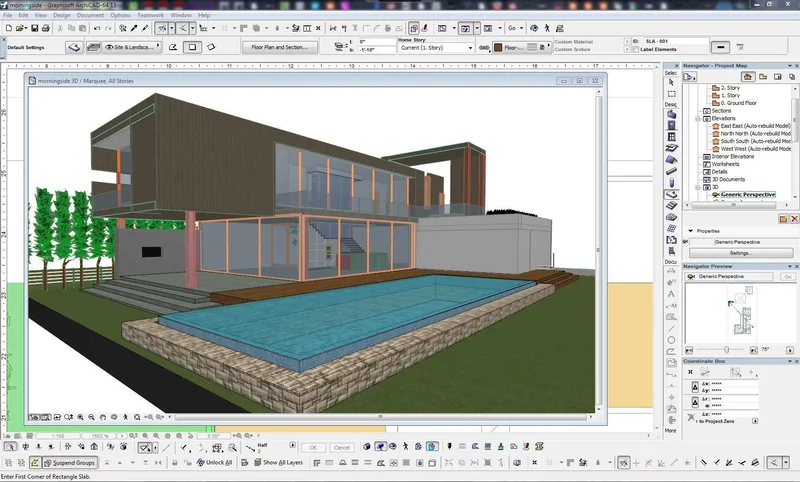
Task: Click zoom in icon in 3D window
Action: click(x=81, y=417)
